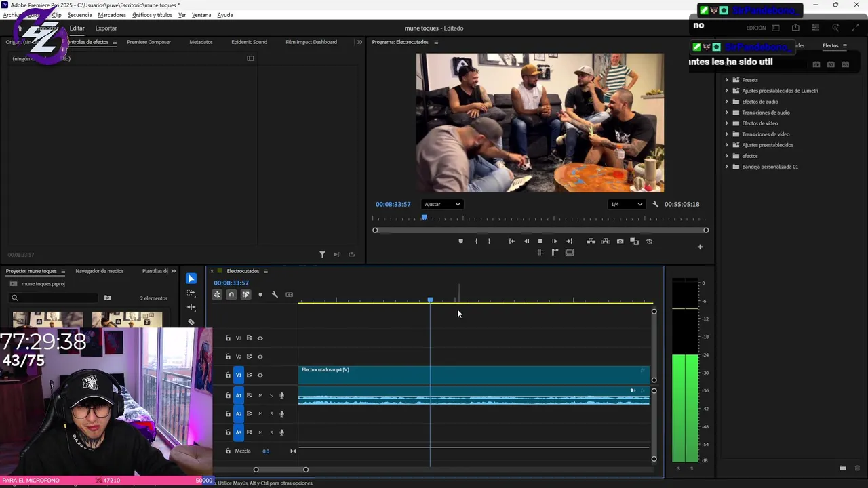Open the Marcadores menu
Viewport: 868px width, 488px height.
tap(112, 15)
